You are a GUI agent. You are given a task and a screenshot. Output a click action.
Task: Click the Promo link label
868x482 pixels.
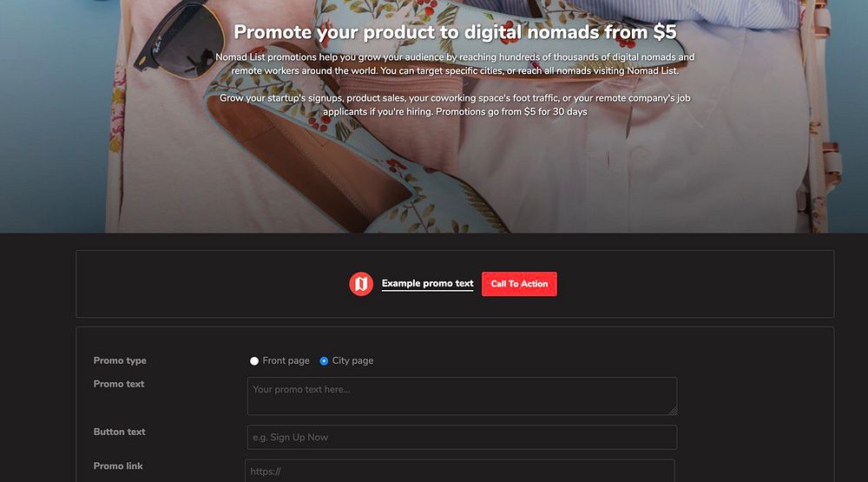(118, 465)
